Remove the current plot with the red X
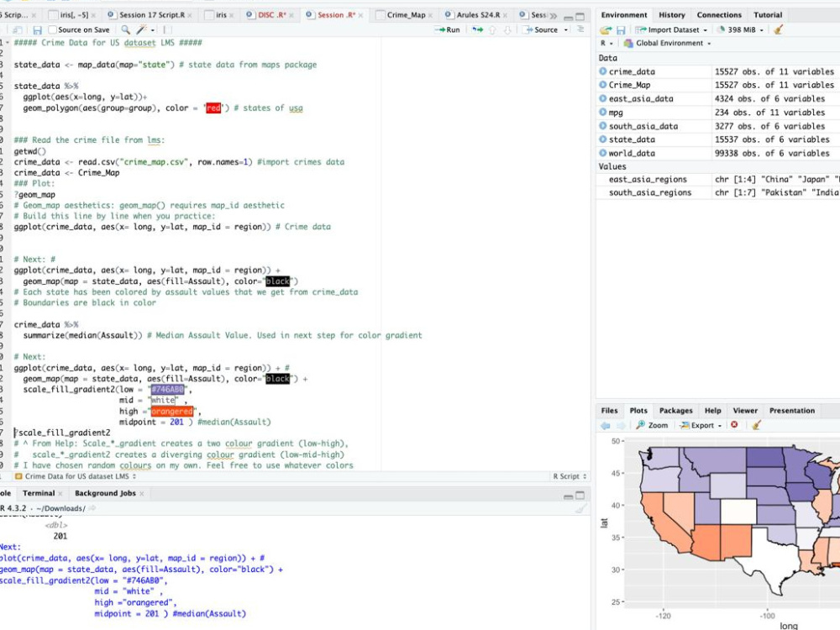The image size is (840, 630). [x=736, y=424]
